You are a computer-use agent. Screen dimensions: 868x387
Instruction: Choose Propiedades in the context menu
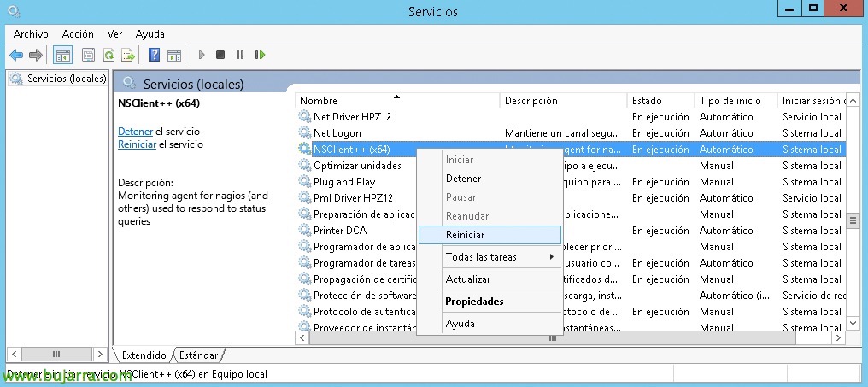[490, 302]
